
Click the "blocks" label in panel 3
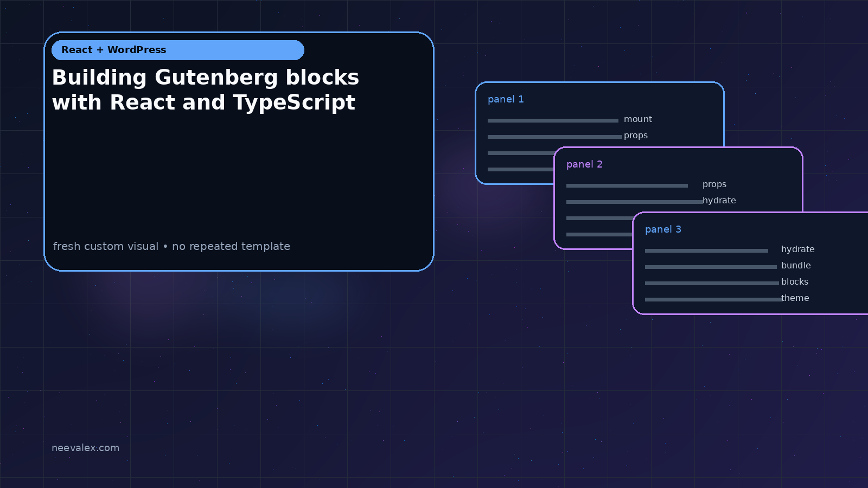795,282
